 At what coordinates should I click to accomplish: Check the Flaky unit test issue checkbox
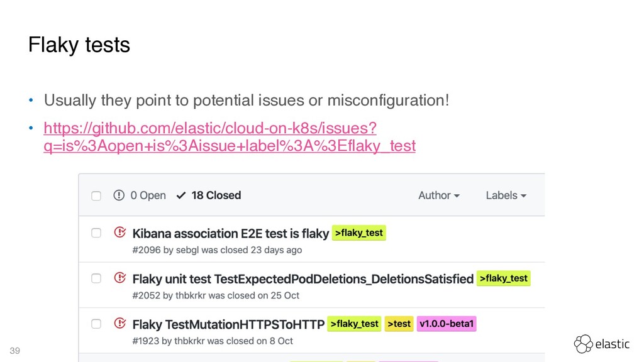pyautogui.click(x=96, y=278)
